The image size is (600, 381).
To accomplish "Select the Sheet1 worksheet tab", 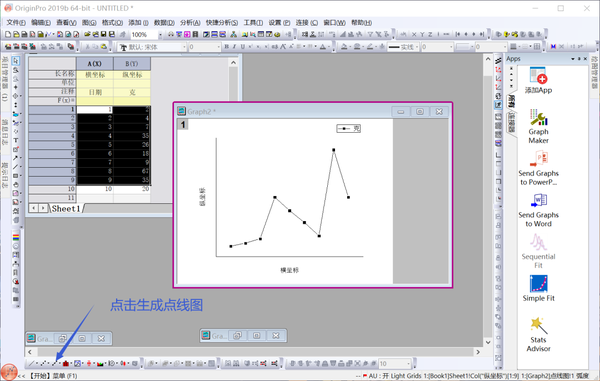I will (66, 208).
